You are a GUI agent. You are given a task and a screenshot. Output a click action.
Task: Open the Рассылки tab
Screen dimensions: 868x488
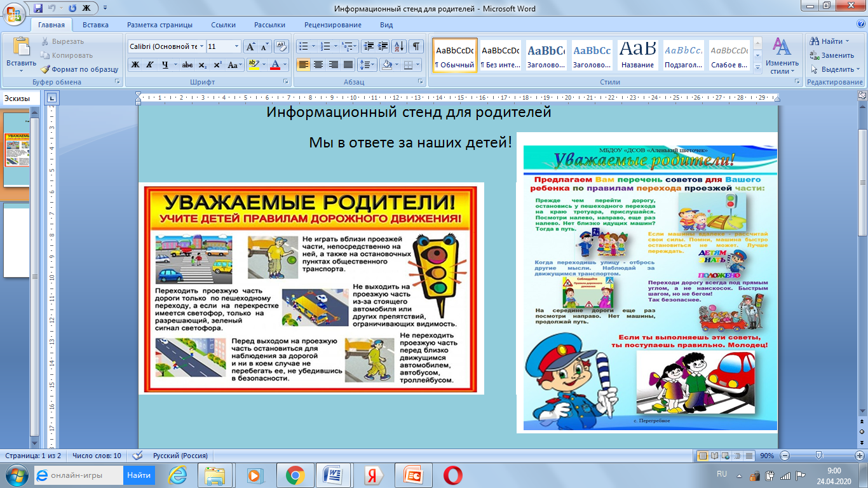269,25
